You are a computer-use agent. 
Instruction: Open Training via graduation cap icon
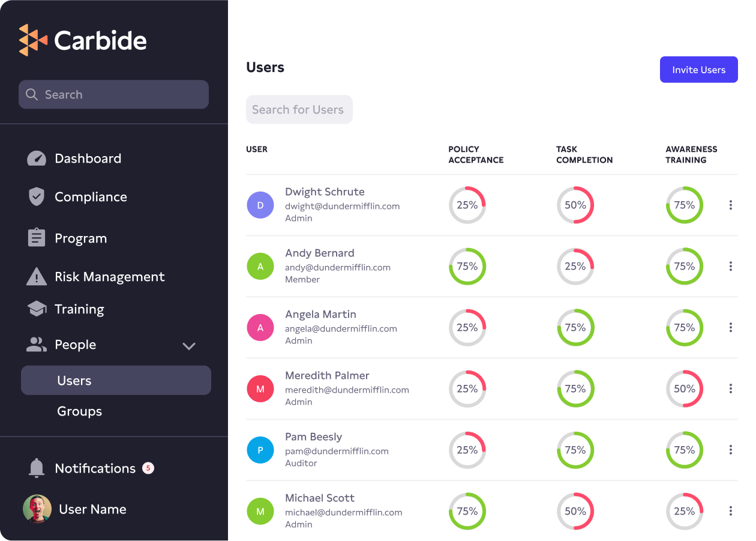[37, 309]
